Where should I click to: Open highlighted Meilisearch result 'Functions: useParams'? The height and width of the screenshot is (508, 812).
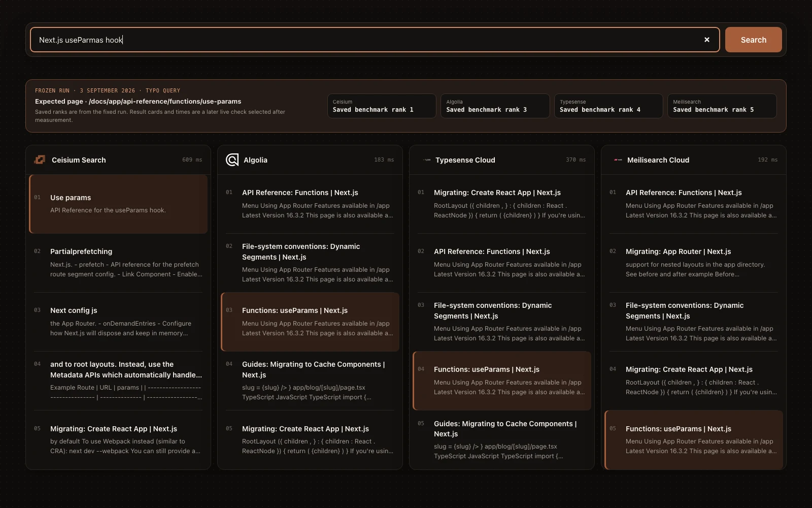(x=694, y=439)
